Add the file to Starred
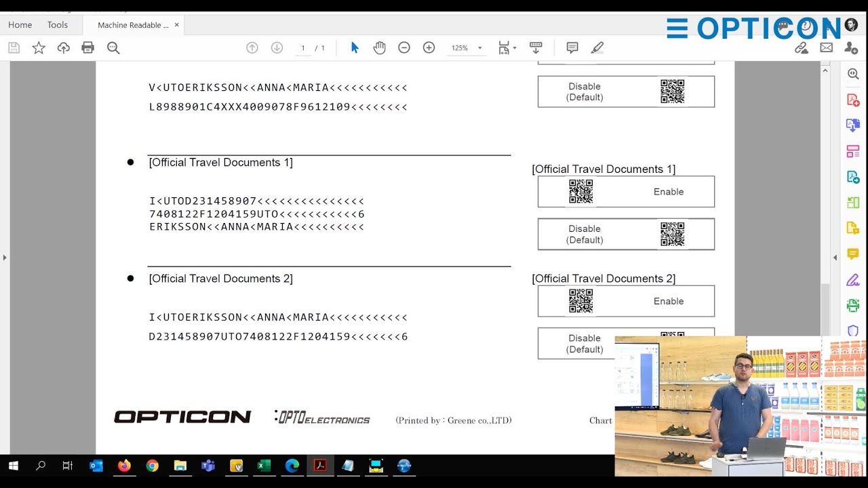Image resolution: width=868 pixels, height=488 pixels. click(x=39, y=47)
